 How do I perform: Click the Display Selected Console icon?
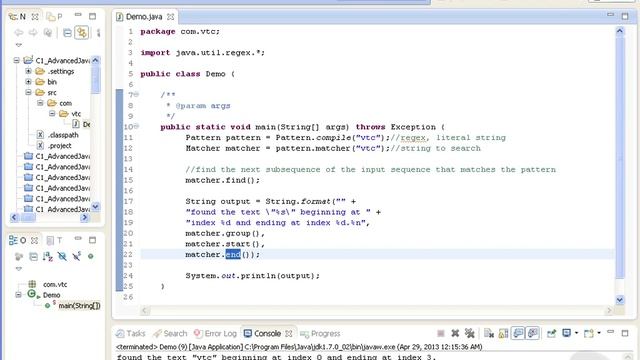point(567,333)
